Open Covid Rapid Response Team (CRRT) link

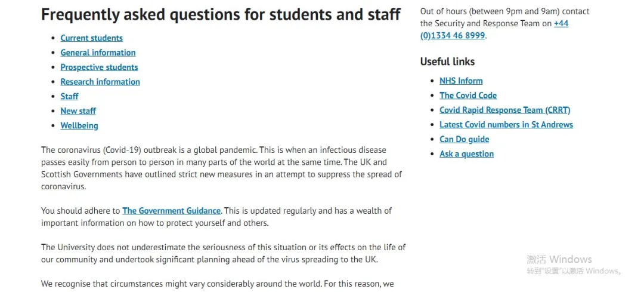505,110
